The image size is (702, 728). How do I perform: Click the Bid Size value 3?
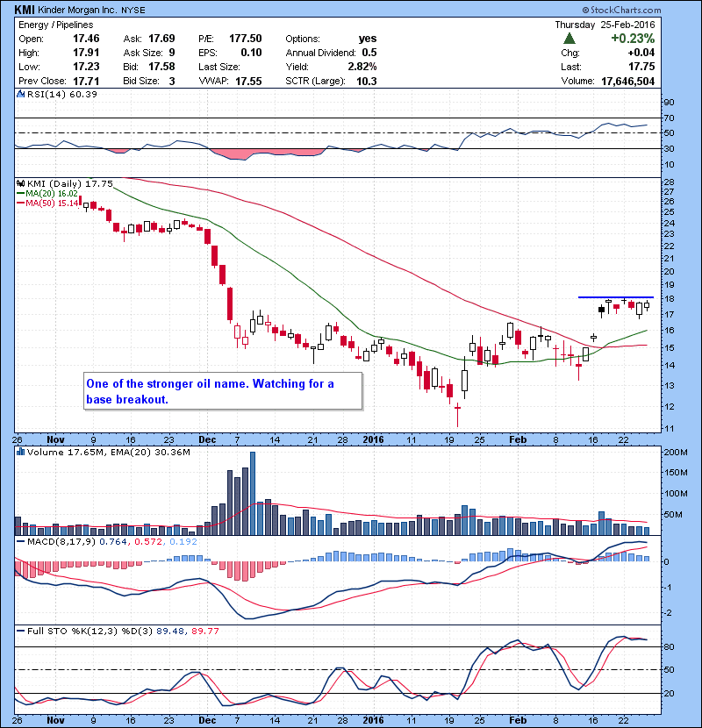(172, 81)
